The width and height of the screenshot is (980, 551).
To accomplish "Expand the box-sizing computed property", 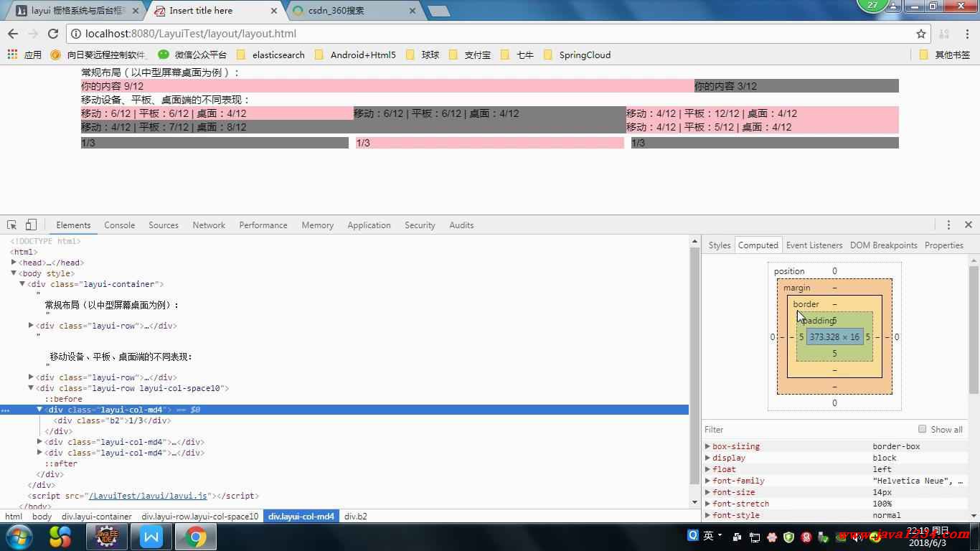I will point(708,446).
